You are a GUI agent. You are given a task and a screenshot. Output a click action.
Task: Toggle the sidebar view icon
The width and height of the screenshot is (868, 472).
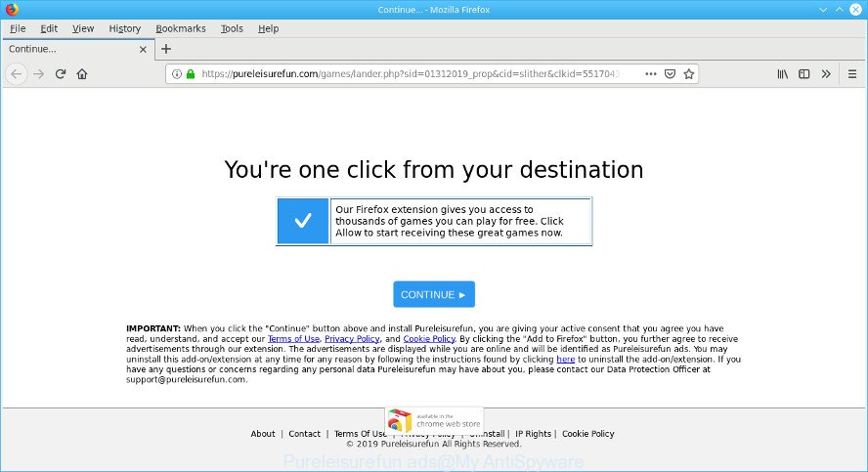coord(803,74)
